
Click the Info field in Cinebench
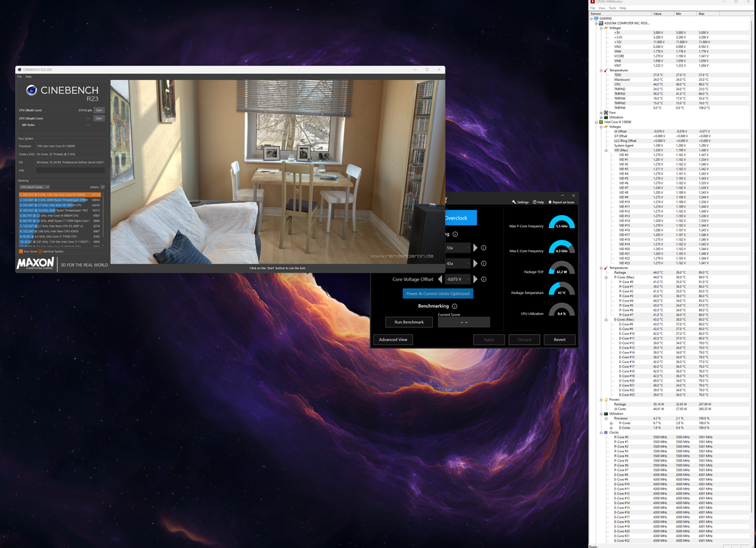71,170
